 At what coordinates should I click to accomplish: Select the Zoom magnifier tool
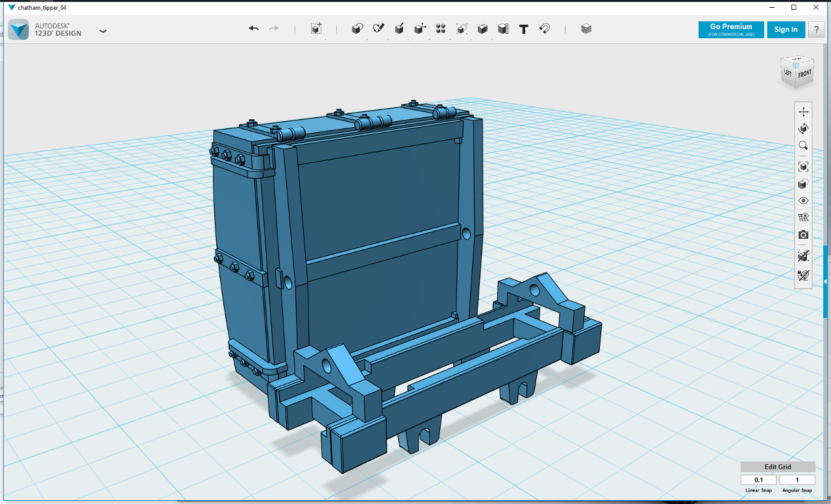pyautogui.click(x=804, y=146)
